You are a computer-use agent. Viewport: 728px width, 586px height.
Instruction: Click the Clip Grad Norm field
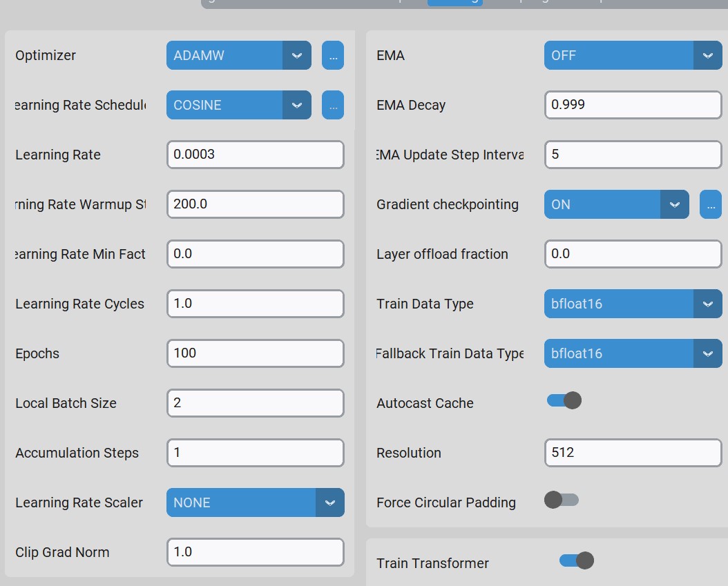pyautogui.click(x=256, y=552)
